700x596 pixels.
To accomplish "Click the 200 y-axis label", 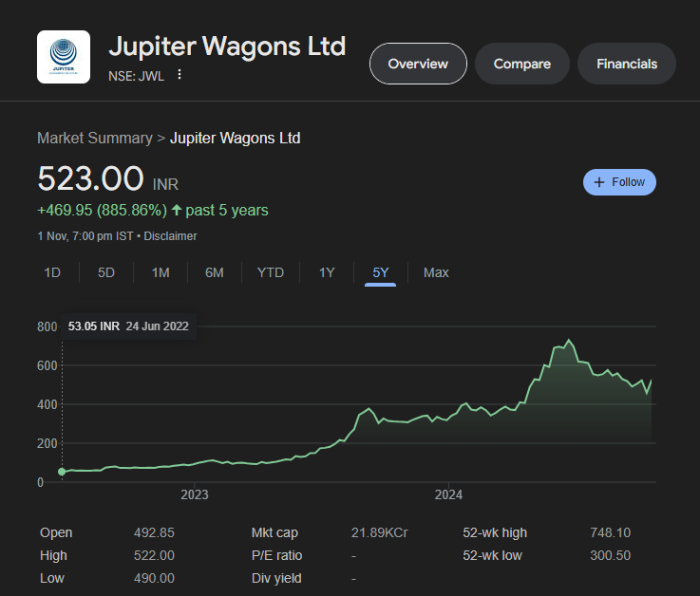I will pos(47,443).
